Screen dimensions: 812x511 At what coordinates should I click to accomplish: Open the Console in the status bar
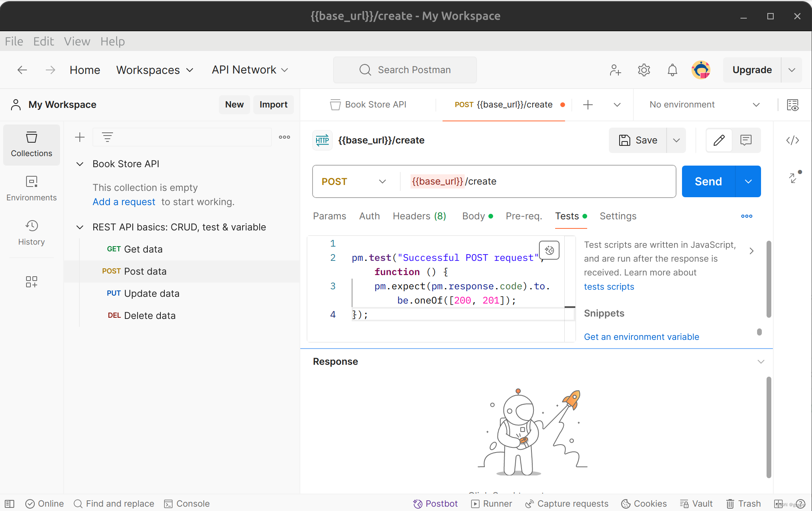(187, 503)
